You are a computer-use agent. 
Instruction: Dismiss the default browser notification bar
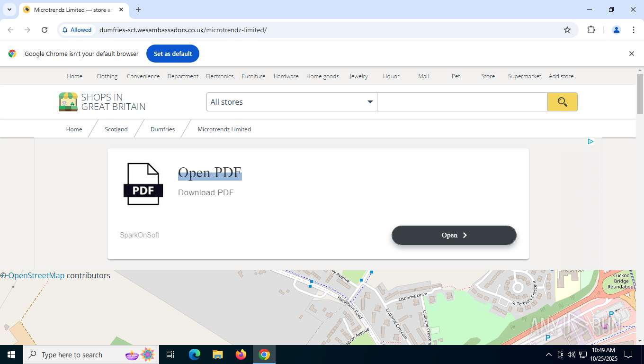[631, 54]
